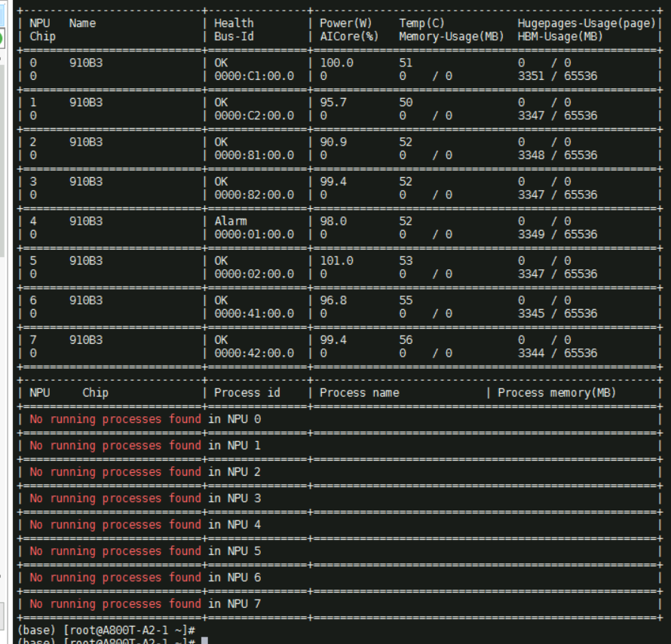The width and height of the screenshot is (671, 644).
Task: Click the power value 98.0
Action: click(x=333, y=221)
